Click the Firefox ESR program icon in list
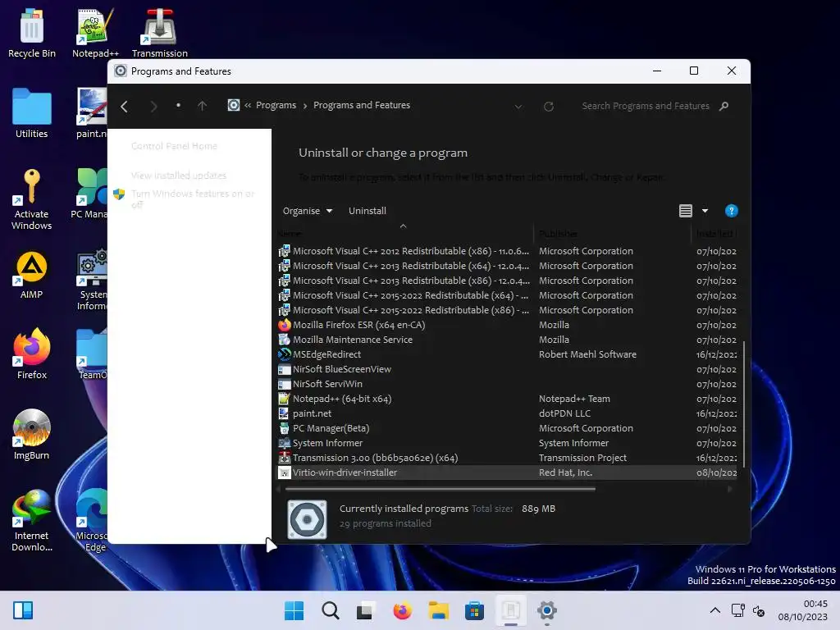This screenshot has width=840, height=630. (285, 325)
